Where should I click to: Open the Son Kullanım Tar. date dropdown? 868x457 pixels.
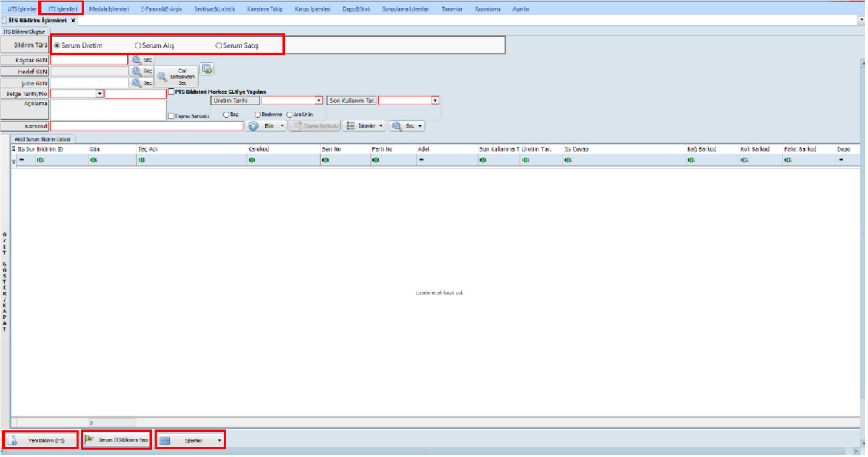(x=435, y=101)
